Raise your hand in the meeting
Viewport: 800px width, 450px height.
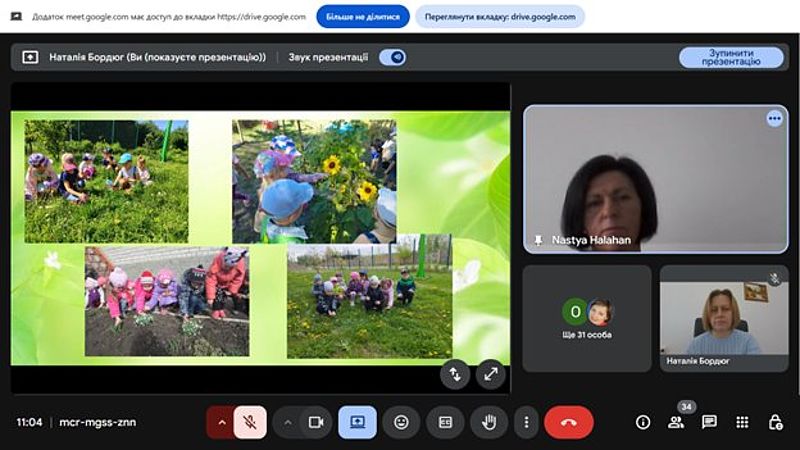[x=489, y=422]
